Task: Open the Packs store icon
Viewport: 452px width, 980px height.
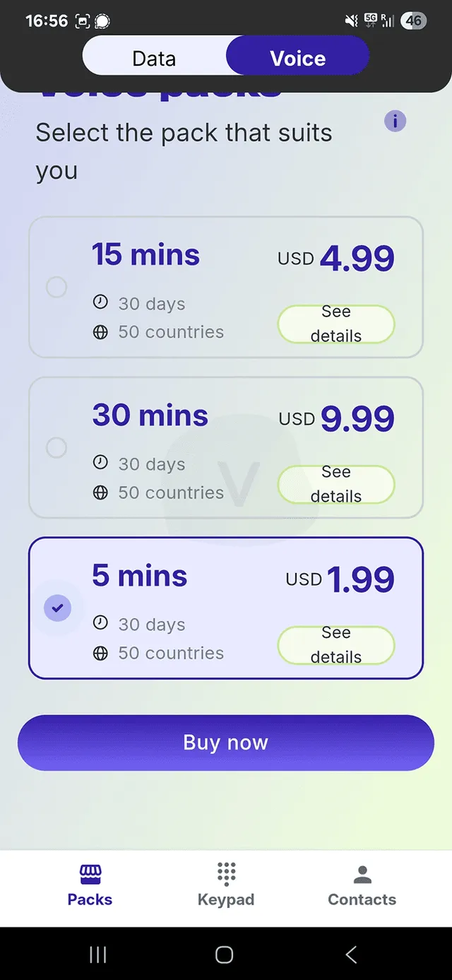Action: click(x=90, y=874)
